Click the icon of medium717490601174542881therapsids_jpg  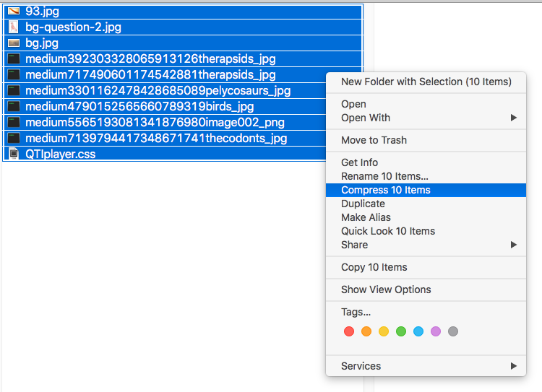pos(14,74)
